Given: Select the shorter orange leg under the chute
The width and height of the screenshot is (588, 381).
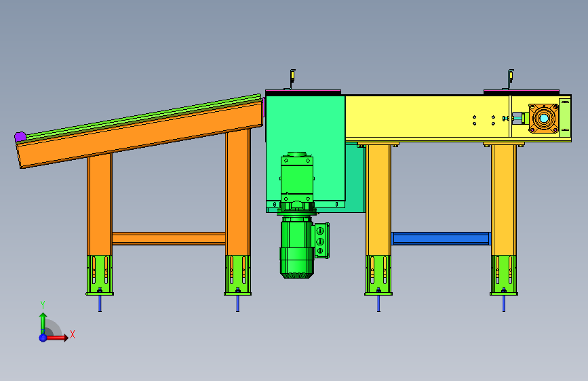Looking at the screenshot, I should coord(100,204).
